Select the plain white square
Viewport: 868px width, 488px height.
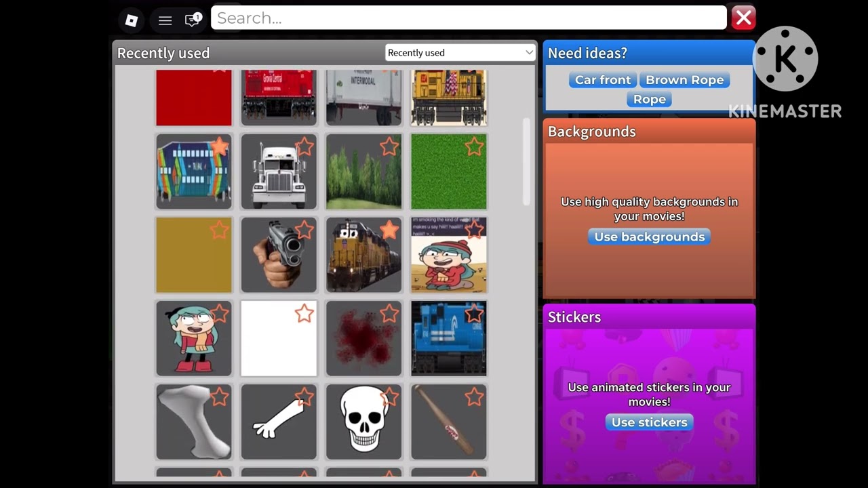(x=279, y=338)
